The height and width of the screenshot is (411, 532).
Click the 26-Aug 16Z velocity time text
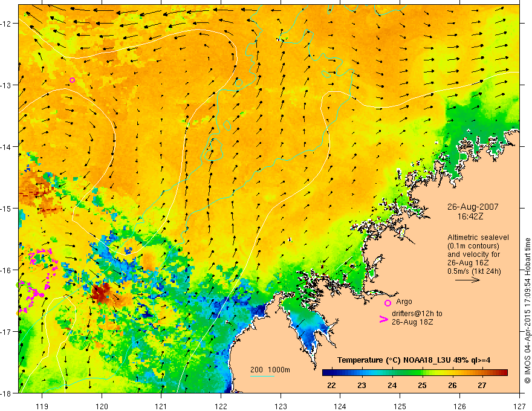pos(468,263)
